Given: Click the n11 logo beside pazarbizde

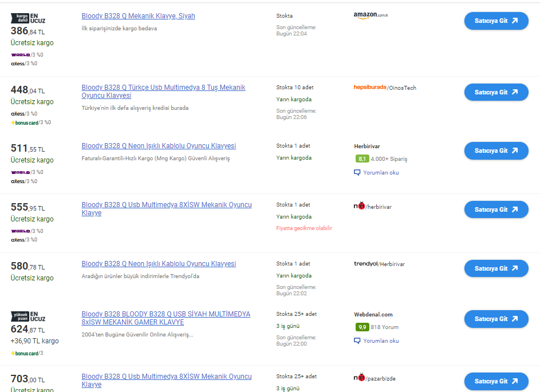Looking at the screenshot, I should [x=359, y=378].
